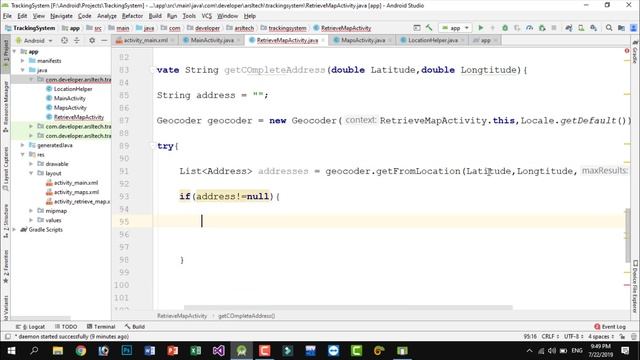Open SDK Manager icon in toolbar

(x=593, y=28)
